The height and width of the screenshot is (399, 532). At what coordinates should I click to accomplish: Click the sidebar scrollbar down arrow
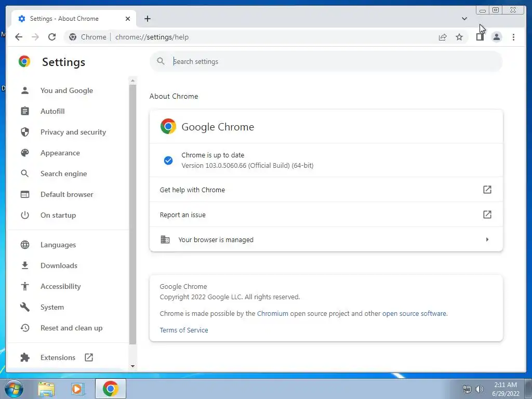click(x=132, y=366)
